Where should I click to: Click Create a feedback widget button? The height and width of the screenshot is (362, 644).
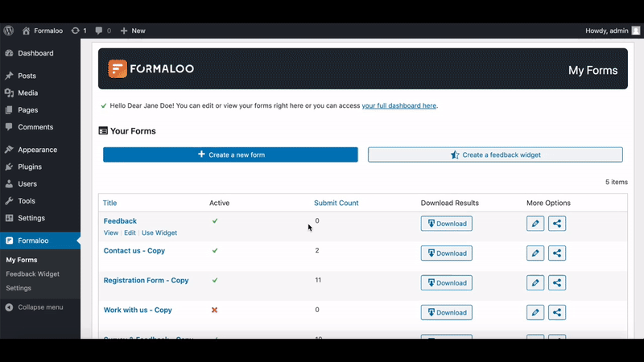[495, 154]
